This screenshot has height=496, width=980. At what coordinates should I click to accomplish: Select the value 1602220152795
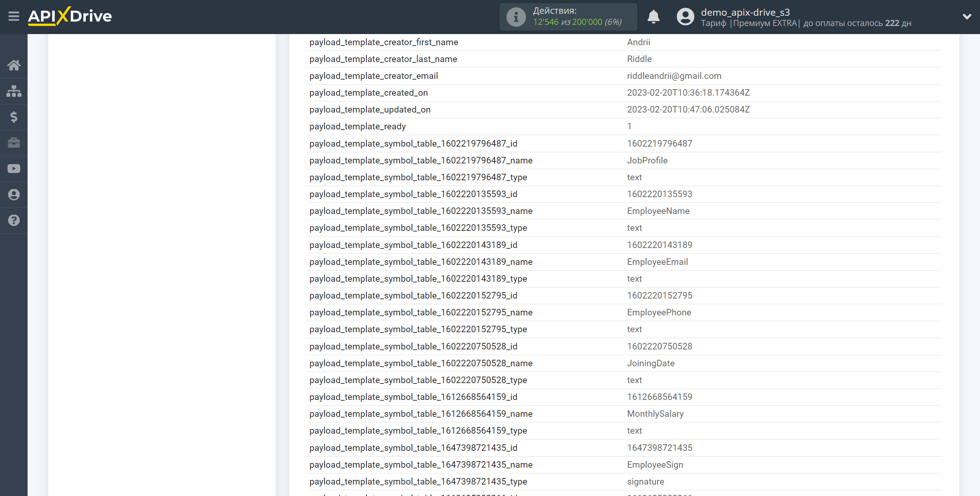coord(660,295)
